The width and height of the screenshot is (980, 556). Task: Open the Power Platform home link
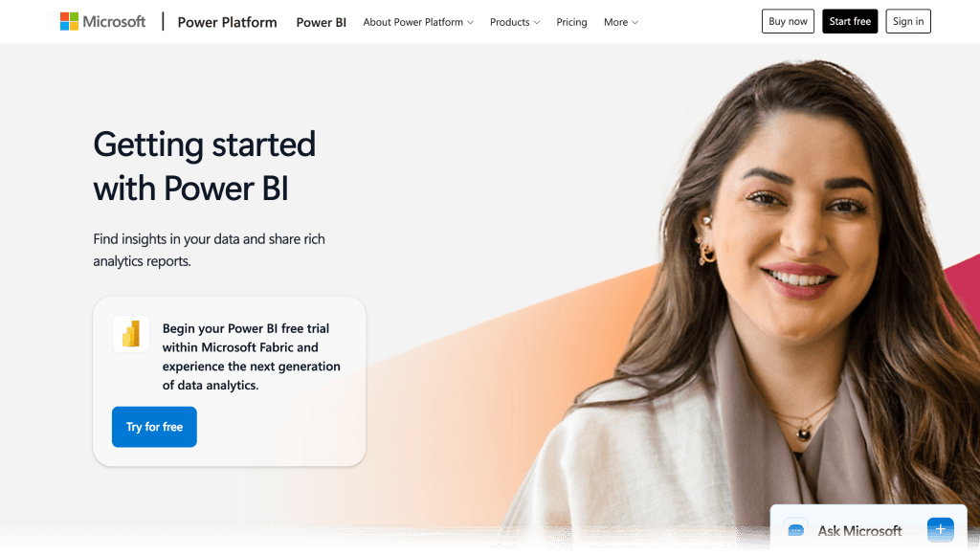pyautogui.click(x=227, y=22)
